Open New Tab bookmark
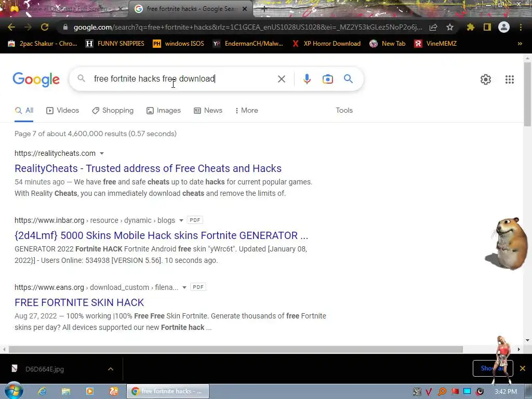Viewport: 532px width, 399px height. [388, 44]
